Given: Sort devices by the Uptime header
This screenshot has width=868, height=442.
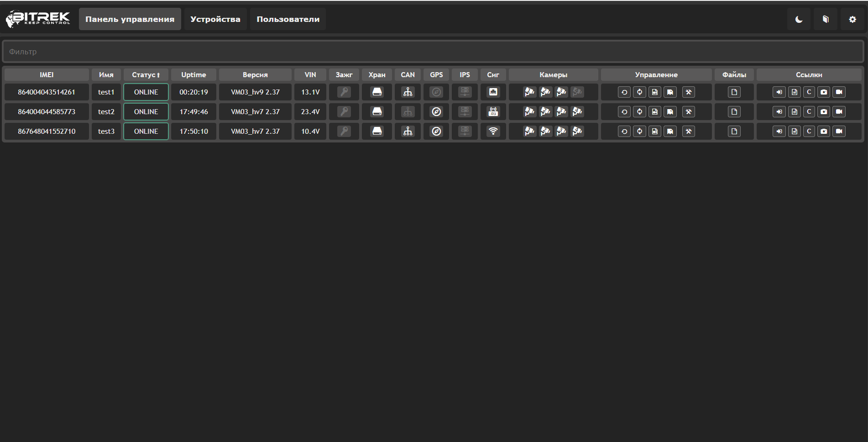Looking at the screenshot, I should tap(193, 75).
